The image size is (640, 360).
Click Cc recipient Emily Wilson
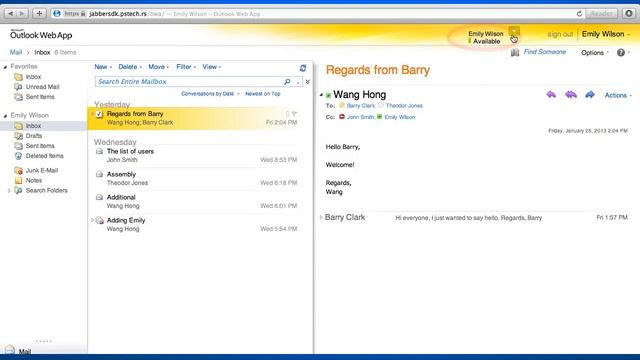pyautogui.click(x=400, y=117)
